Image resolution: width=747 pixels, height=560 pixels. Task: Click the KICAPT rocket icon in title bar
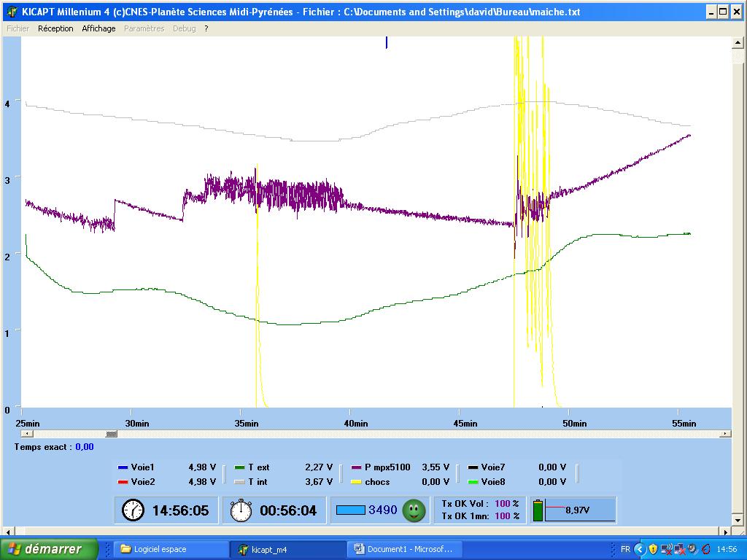pyautogui.click(x=12, y=12)
